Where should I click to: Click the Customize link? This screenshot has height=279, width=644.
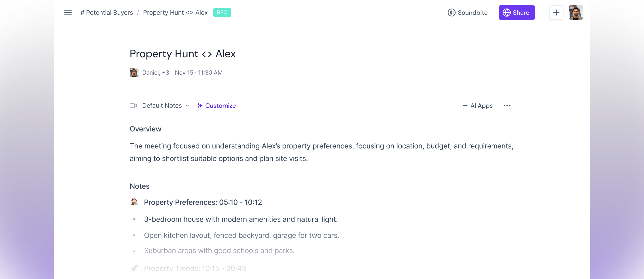click(x=220, y=106)
